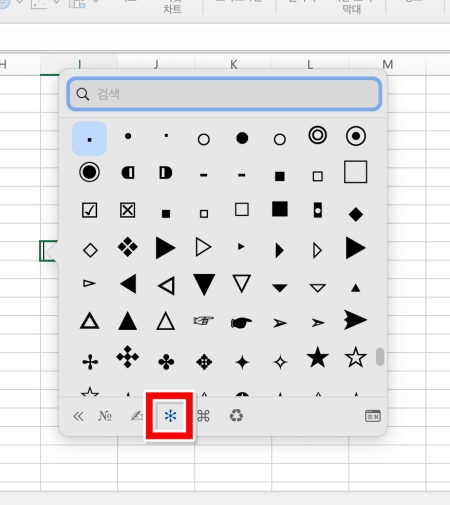The height and width of the screenshot is (505, 450).
Task: Select column K header
Action: (233, 64)
